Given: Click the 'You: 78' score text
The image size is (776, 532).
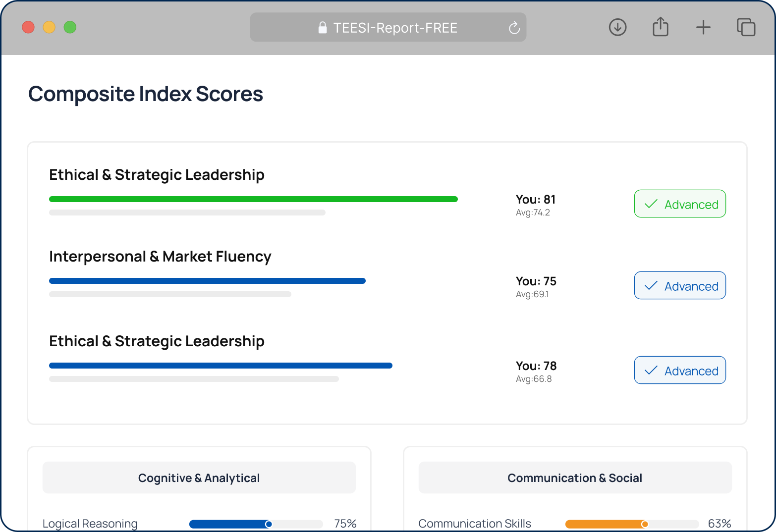Looking at the screenshot, I should coord(536,366).
